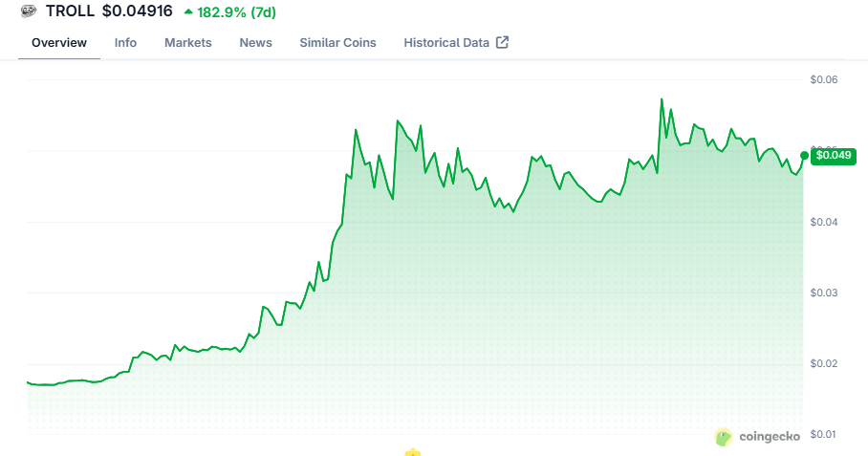868x456 pixels.
Task: Click the $0.04916 price value
Action: point(138,11)
